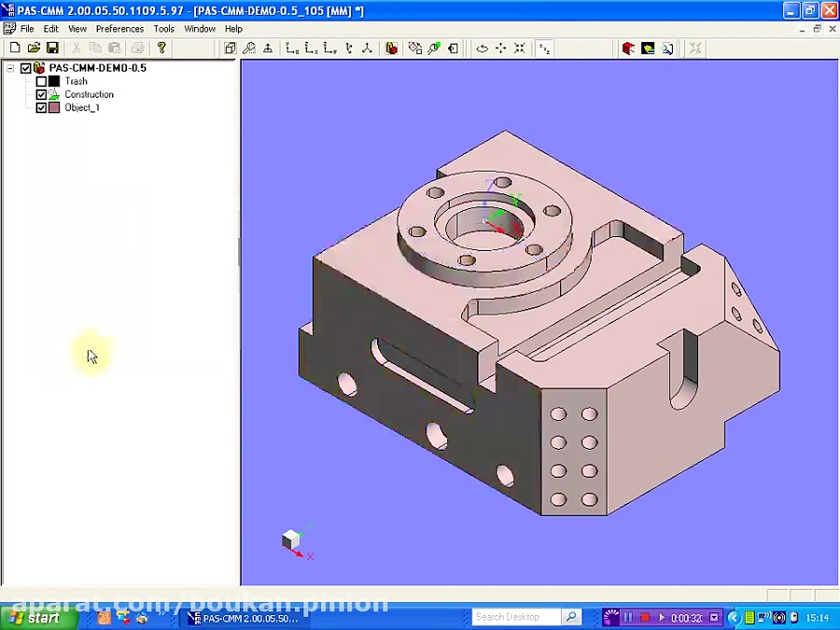Open the Save icon on the toolbar
Image resolution: width=840 pixels, height=630 pixels.
(x=51, y=48)
